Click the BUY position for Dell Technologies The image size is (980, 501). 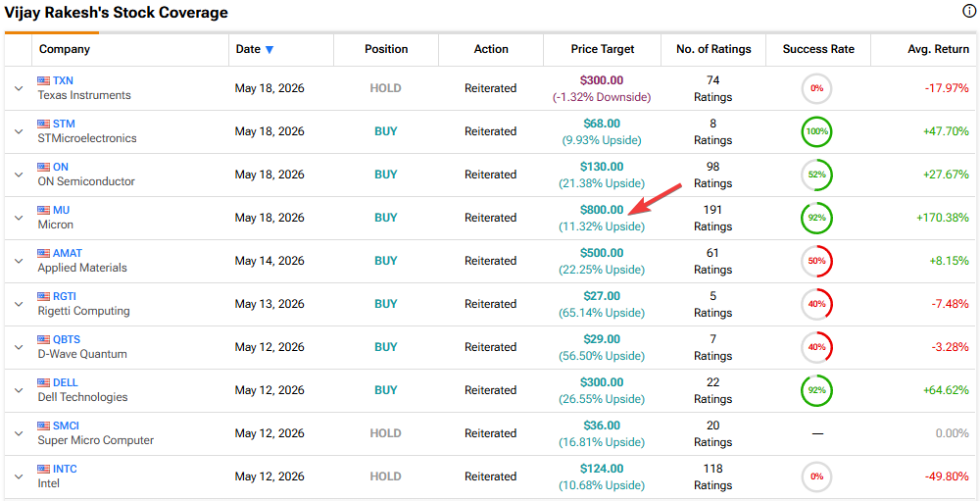tap(385, 390)
